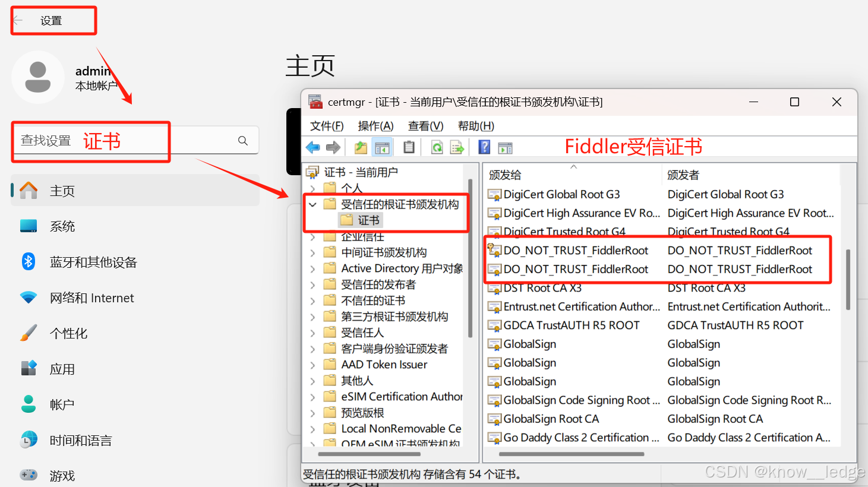This screenshot has height=487, width=868.
Task: Click the console tree vertical scrollbar
Action: [471, 258]
